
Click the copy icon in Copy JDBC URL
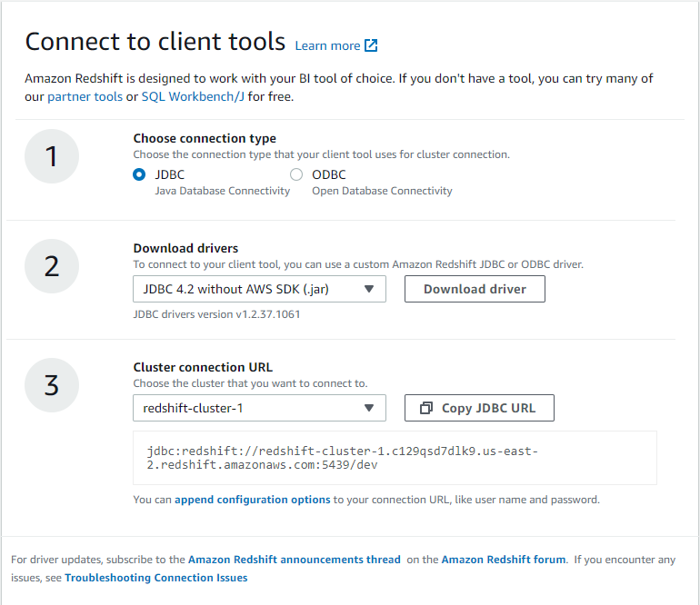click(x=426, y=408)
